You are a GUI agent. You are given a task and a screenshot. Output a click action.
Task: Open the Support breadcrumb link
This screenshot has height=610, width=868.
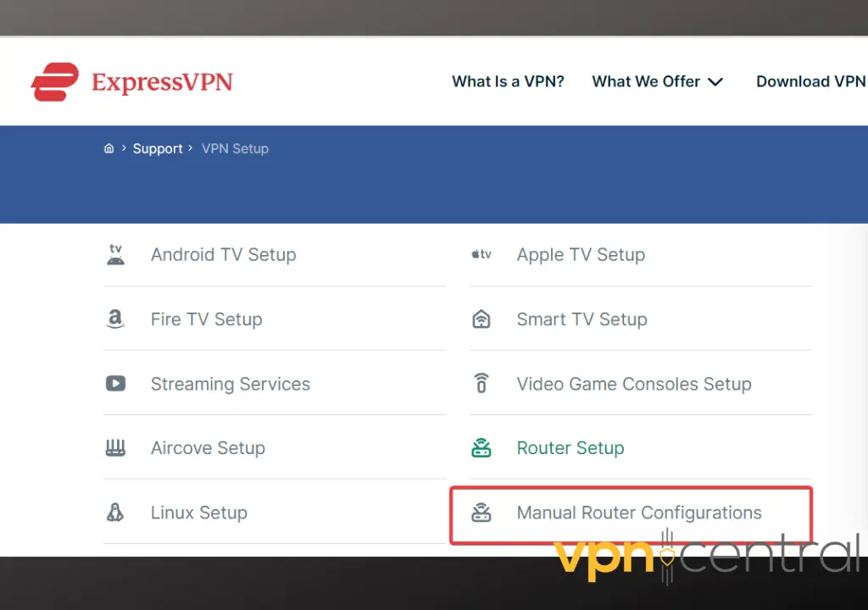point(158,148)
